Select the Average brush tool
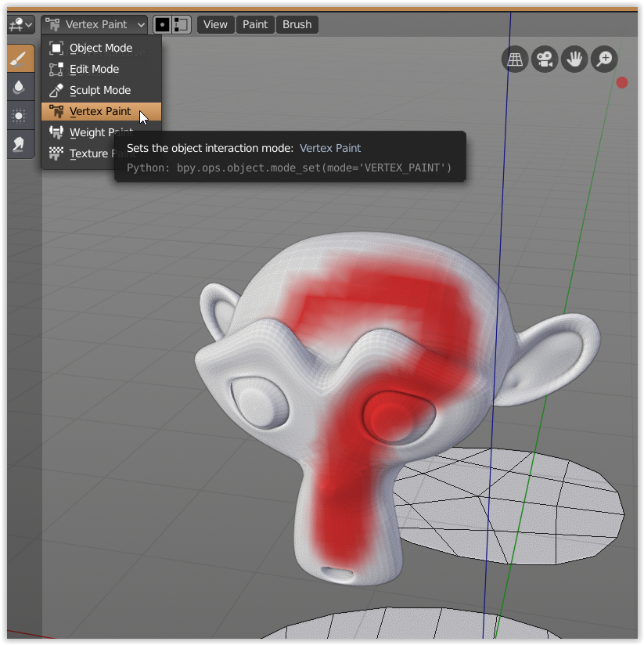Viewport: 644px width, 645px height. pos(20,116)
